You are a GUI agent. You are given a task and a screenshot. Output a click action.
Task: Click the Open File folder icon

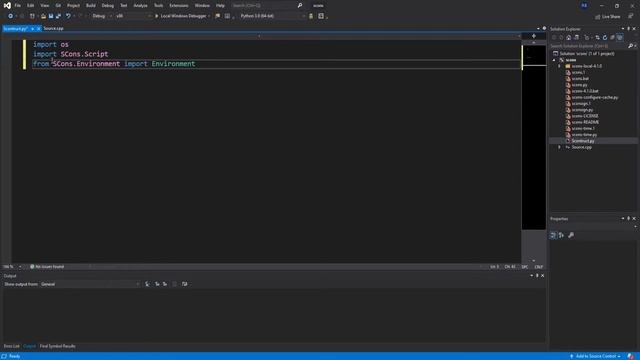pyautogui.click(x=43, y=16)
